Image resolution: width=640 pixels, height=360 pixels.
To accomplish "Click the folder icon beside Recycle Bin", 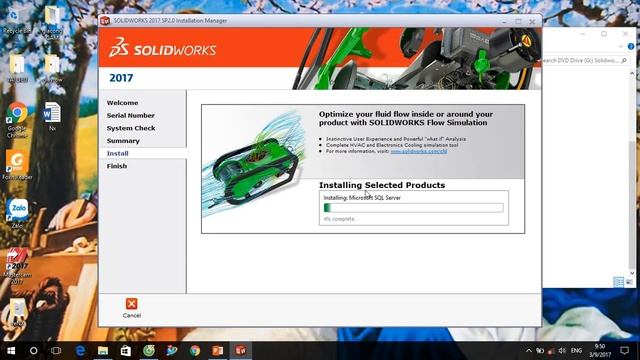I will [x=52, y=22].
